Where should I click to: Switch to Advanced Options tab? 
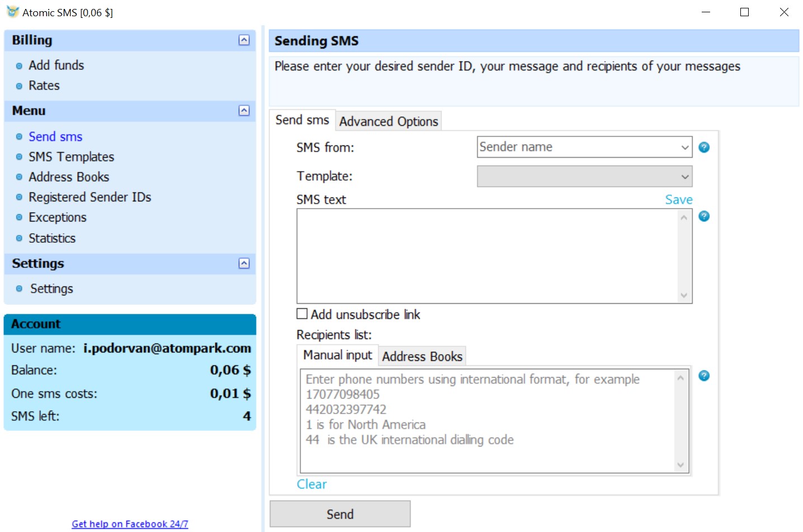[388, 121]
